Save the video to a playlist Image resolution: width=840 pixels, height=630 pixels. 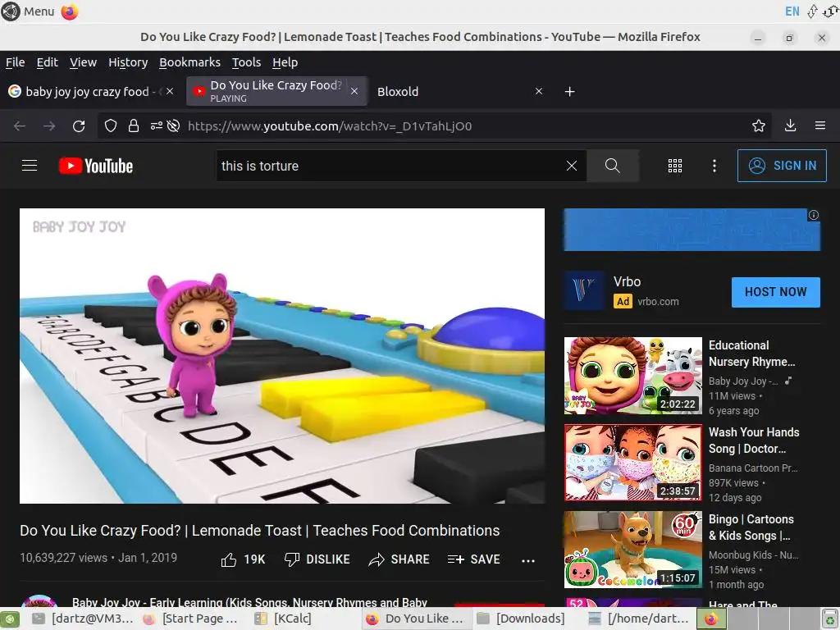click(x=473, y=559)
